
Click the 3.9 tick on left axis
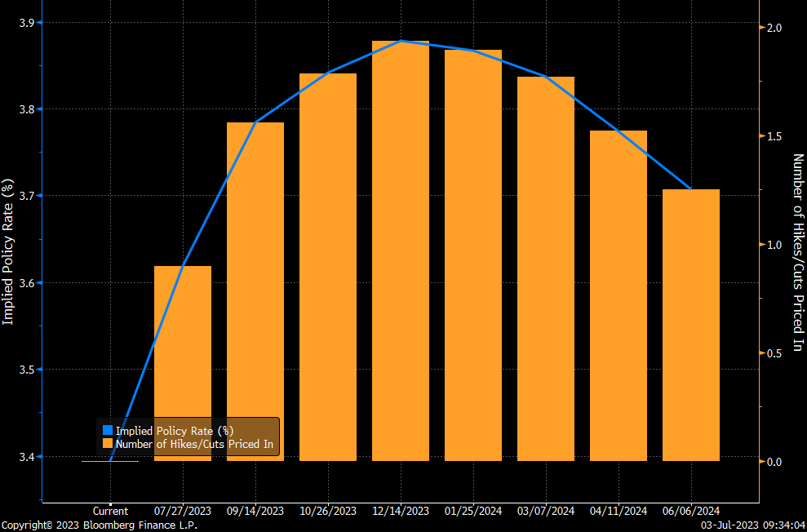pyautogui.click(x=25, y=22)
